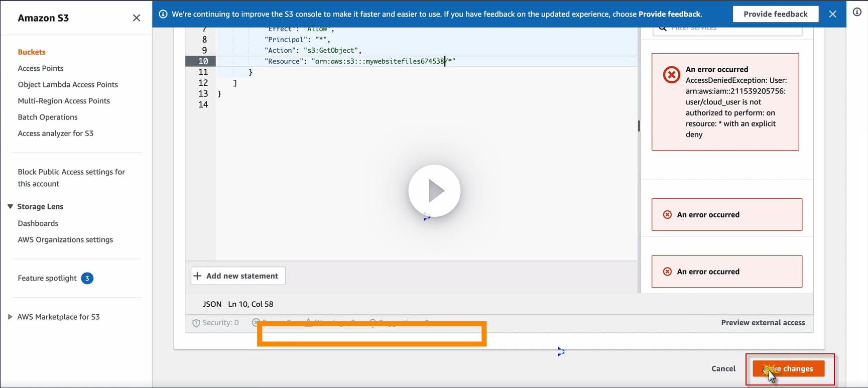Go to Access Points
Screen dimensions: 868x388
(x=41, y=68)
